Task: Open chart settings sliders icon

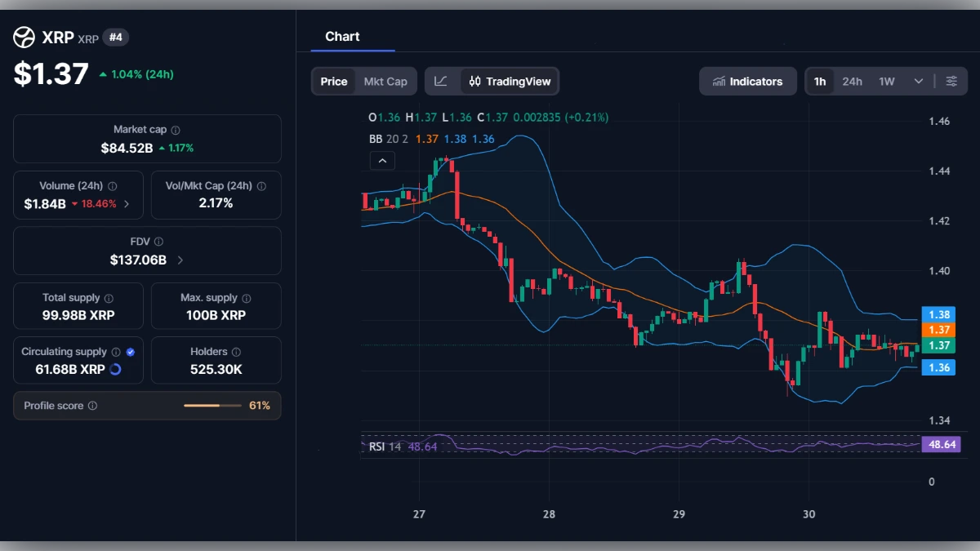Action: coord(951,81)
